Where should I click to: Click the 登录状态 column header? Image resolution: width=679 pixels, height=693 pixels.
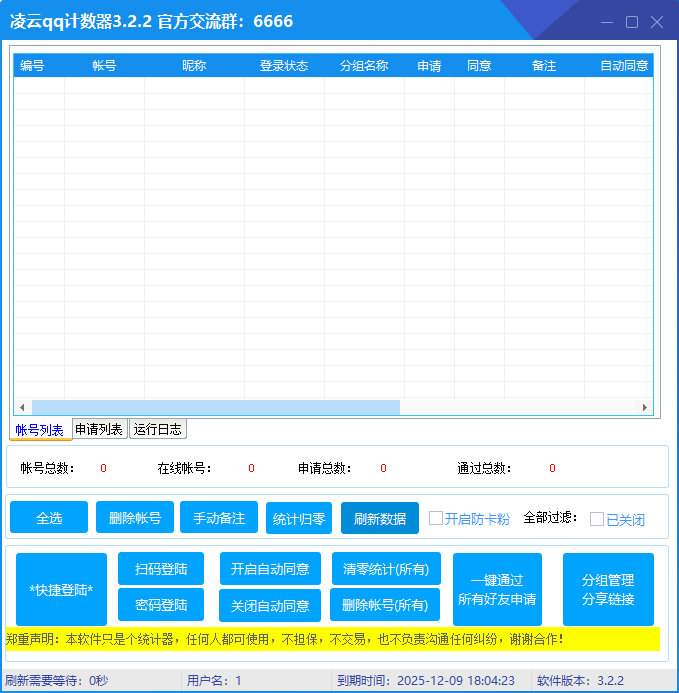coord(284,65)
